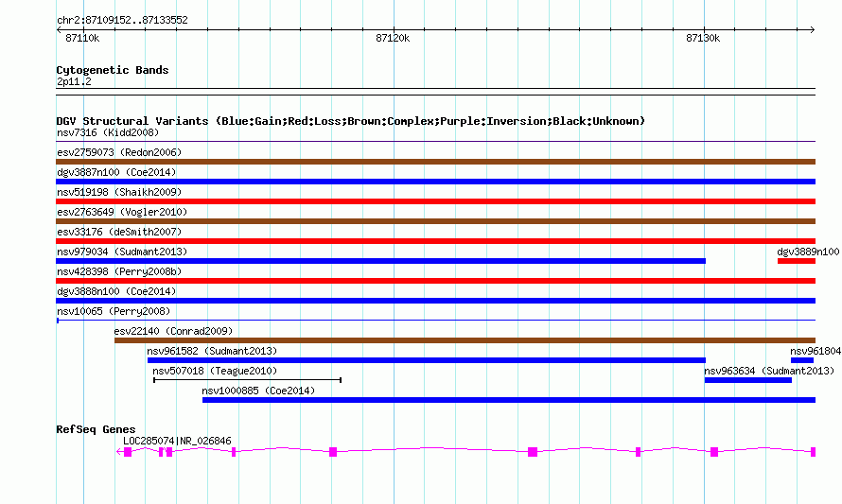The image size is (842, 504).
Task: Select the blue dgv3888n100 gain bar
Action: tap(435, 301)
